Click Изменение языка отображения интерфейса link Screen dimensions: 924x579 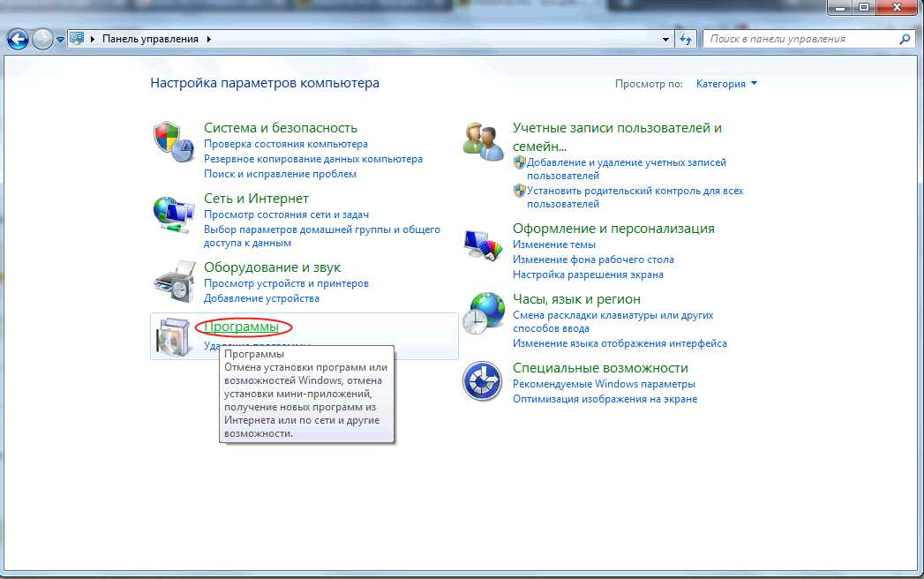point(620,343)
